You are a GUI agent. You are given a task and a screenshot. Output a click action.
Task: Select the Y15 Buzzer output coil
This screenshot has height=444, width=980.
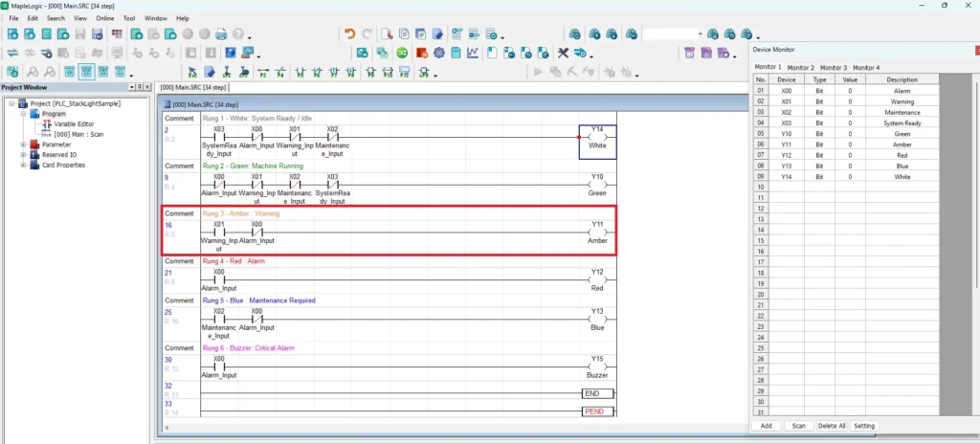coord(597,367)
